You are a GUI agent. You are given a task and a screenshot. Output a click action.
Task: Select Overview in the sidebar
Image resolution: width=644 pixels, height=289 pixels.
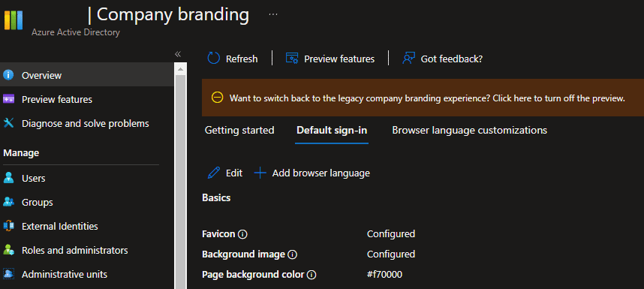click(x=86, y=75)
